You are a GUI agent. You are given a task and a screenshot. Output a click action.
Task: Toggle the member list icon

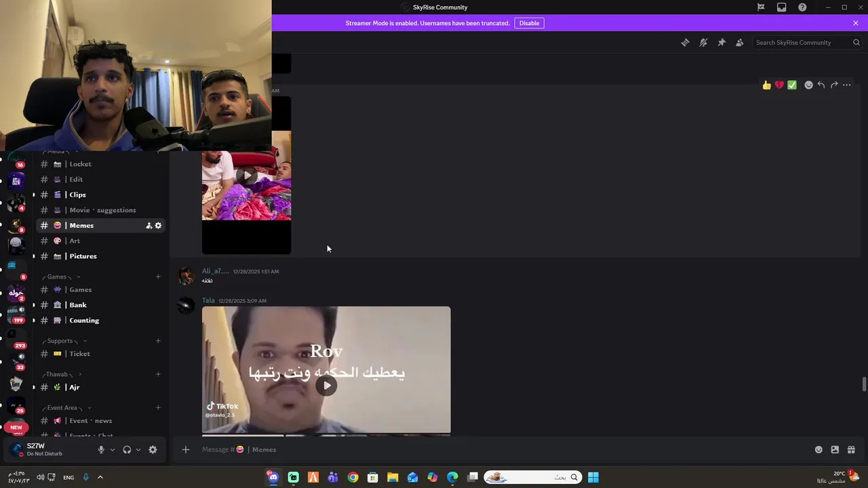[740, 42]
